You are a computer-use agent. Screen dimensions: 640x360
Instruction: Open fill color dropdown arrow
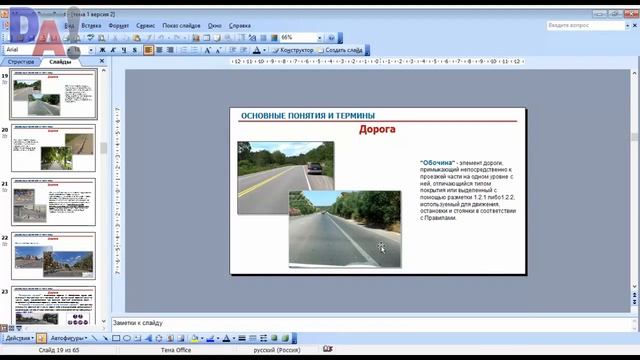point(202,338)
